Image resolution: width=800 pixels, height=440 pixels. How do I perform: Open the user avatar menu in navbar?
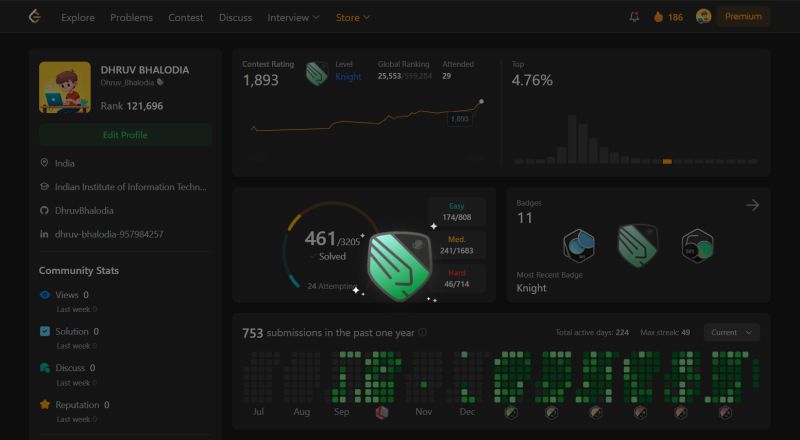point(704,17)
